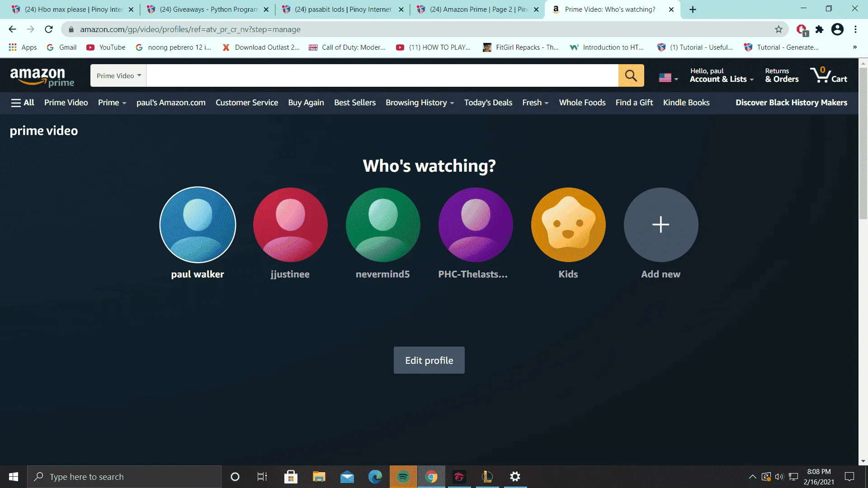Open the Browsing History dropdown
The height and width of the screenshot is (488, 868).
pyautogui.click(x=420, y=103)
